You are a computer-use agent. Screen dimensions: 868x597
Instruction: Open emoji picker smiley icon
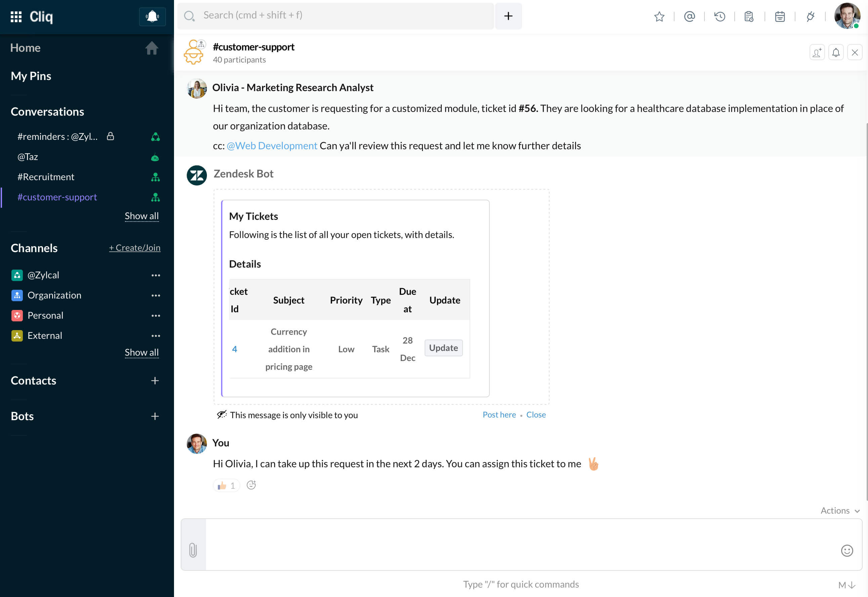847,551
